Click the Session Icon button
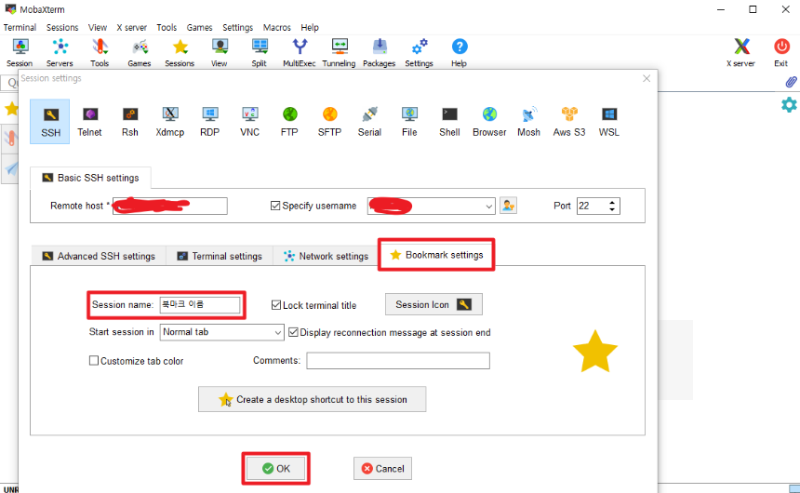The image size is (800, 493). pos(434,305)
